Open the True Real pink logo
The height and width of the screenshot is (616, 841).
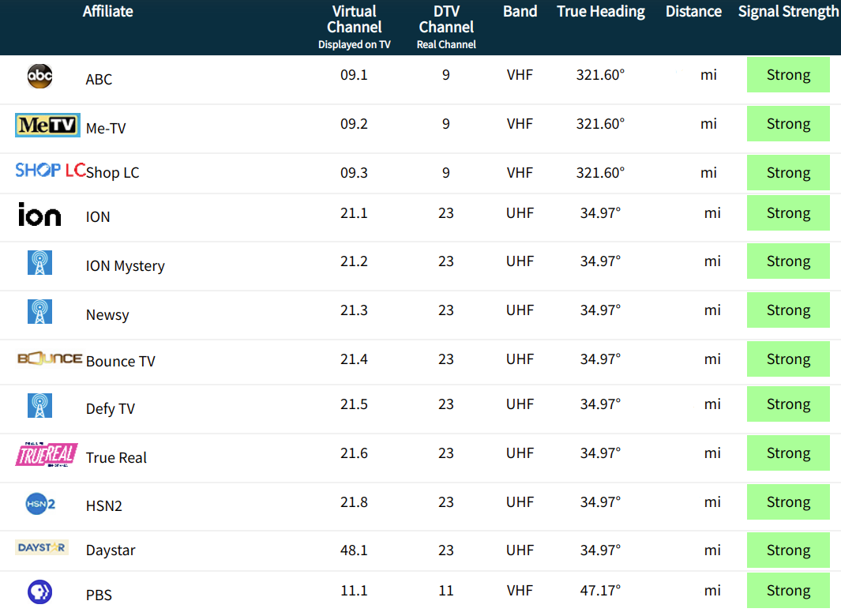(x=47, y=455)
